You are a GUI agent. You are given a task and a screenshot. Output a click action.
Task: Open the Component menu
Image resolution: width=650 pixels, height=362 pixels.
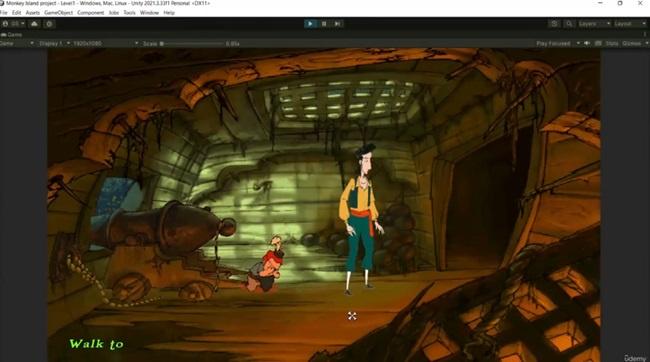tap(90, 13)
